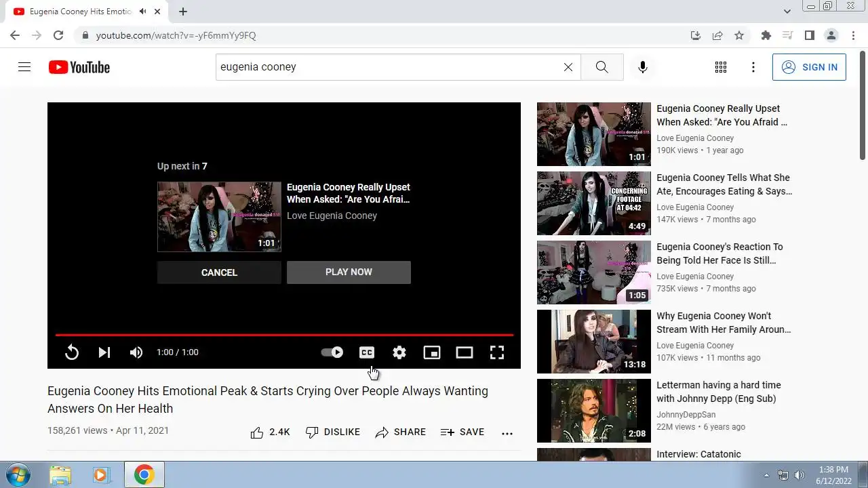The image size is (868, 488).
Task: Open more actions menu below the video
Action: 507,433
